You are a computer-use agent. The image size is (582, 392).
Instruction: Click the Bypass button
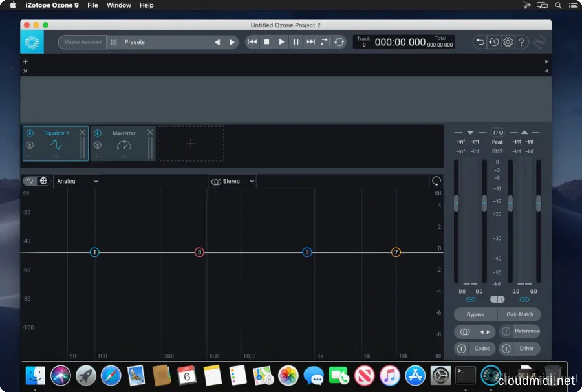(x=475, y=314)
